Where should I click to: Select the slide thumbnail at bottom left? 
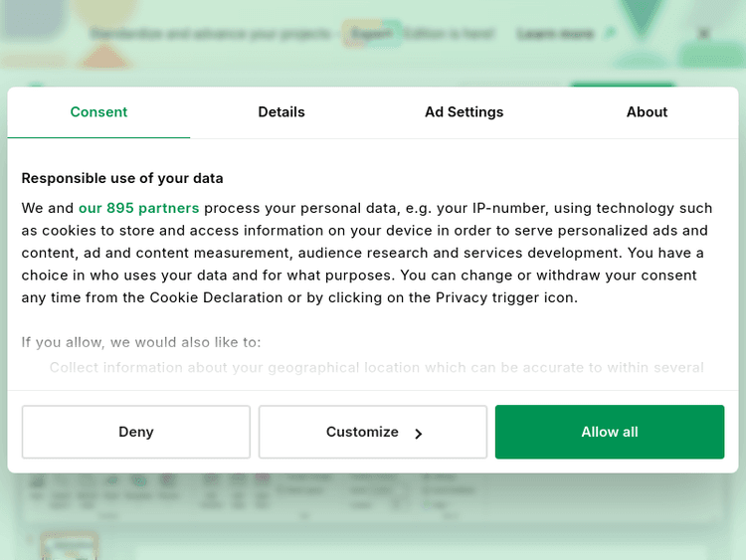coord(69,546)
